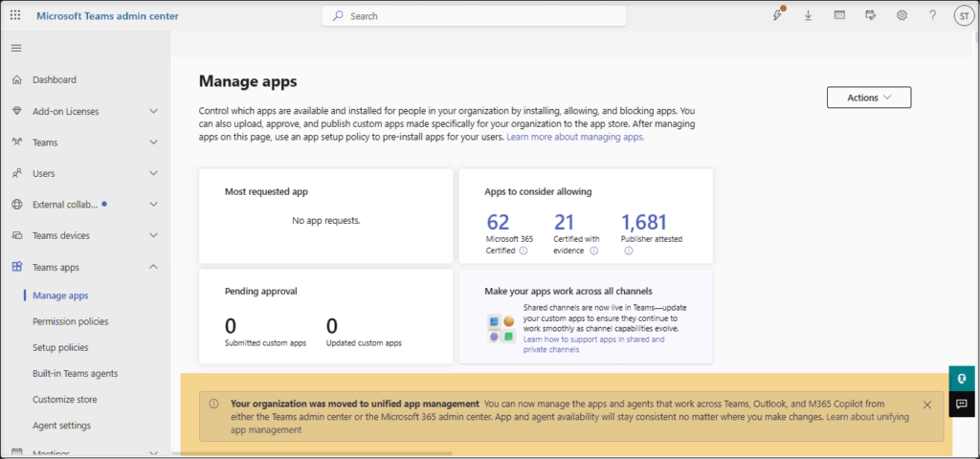Click the Teams devices icon

pyautogui.click(x=17, y=236)
